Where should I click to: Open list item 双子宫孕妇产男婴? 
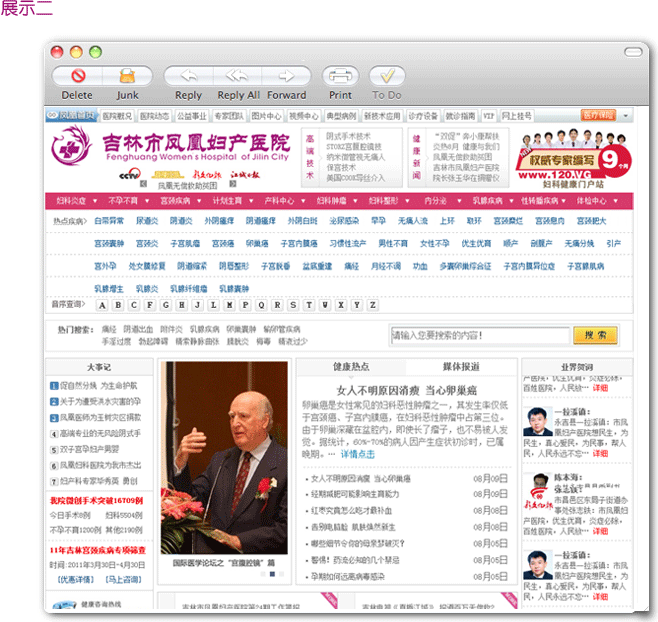(89, 450)
